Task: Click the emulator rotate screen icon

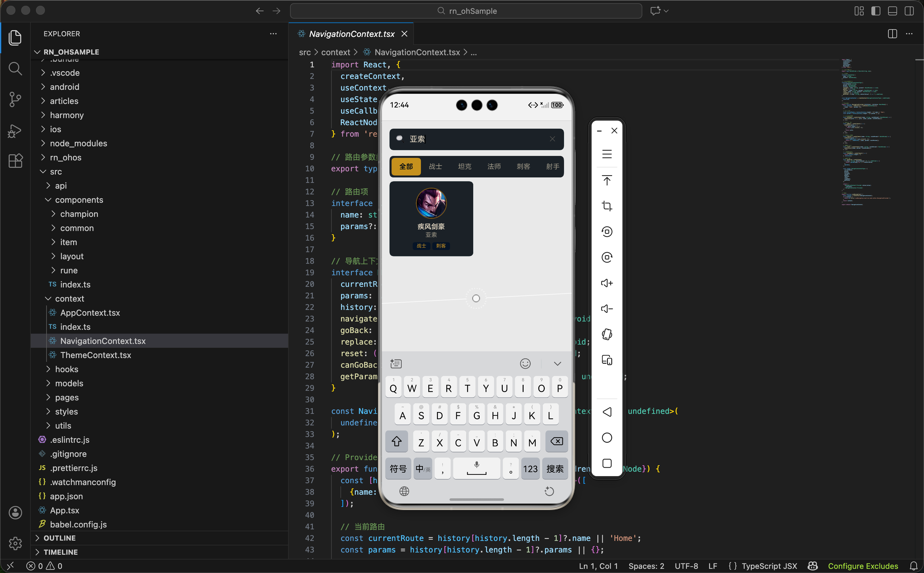Action: click(607, 334)
